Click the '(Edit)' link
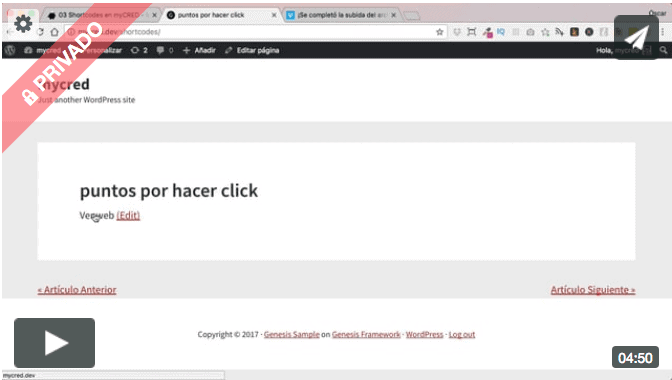Image resolution: width=672 pixels, height=380 pixels. (128, 215)
